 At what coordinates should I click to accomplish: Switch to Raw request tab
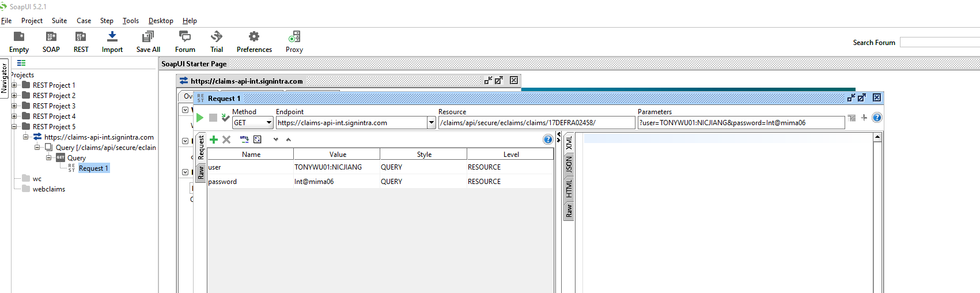click(201, 172)
